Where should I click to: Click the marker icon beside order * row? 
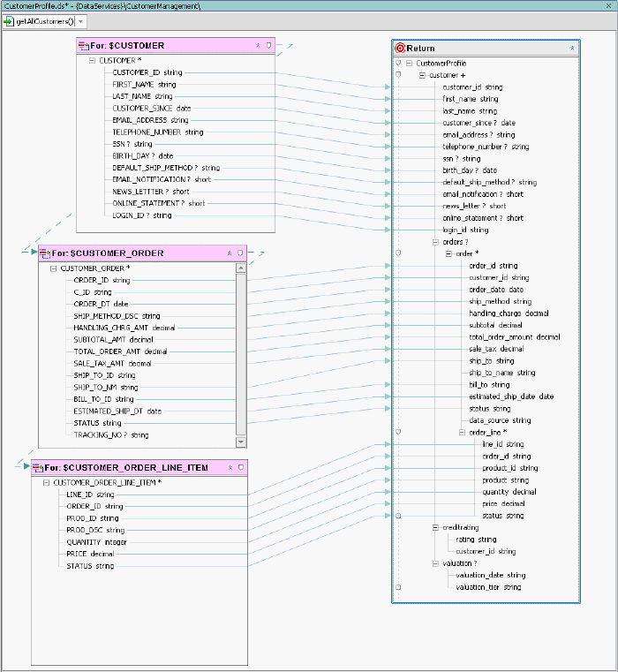[398, 253]
